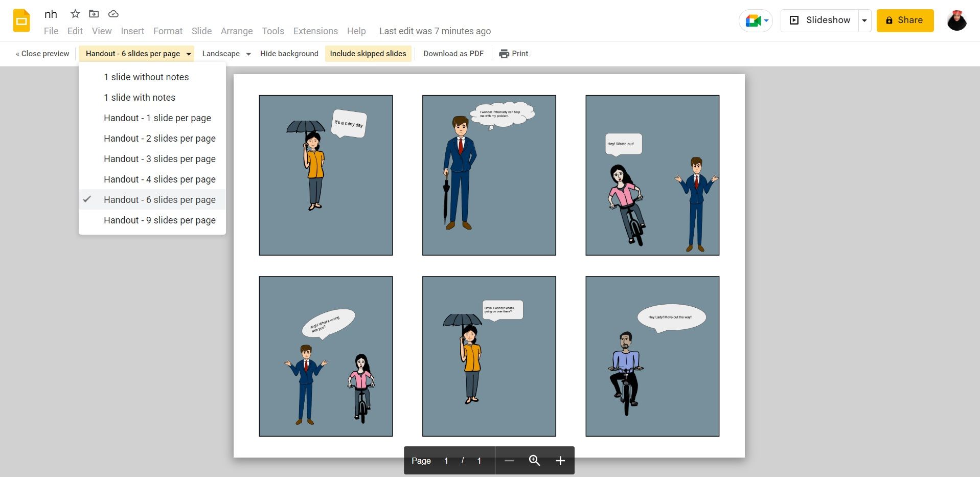This screenshot has height=477, width=980.
Task: Star the presentation named nh
Action: tap(75, 14)
